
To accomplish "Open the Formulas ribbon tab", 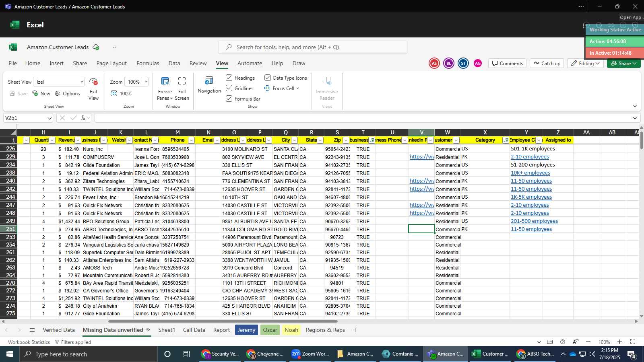I will pos(148,63).
